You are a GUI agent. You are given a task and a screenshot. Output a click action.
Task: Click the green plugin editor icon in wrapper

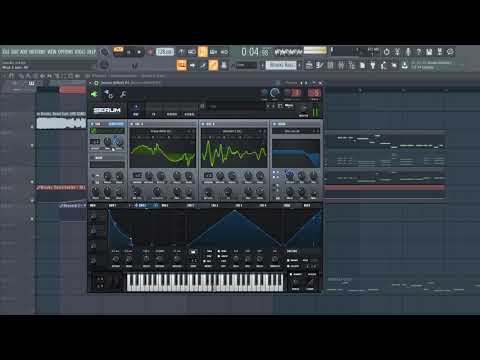tap(94, 94)
